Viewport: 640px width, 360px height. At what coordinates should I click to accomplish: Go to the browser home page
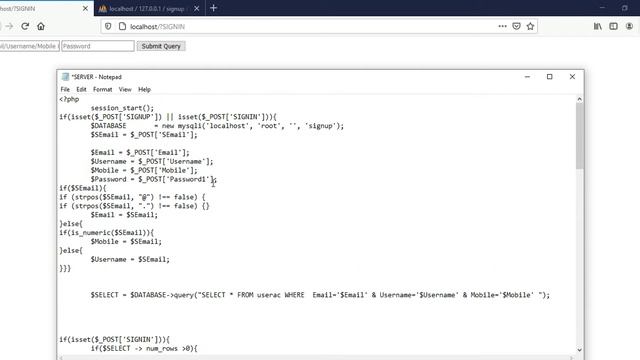click(x=41, y=27)
